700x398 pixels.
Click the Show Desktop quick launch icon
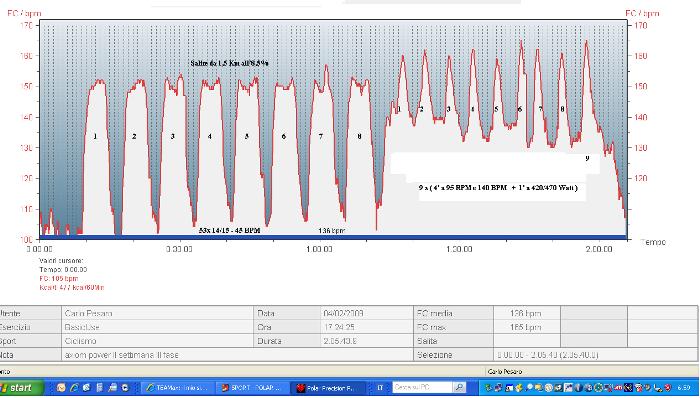point(112,388)
